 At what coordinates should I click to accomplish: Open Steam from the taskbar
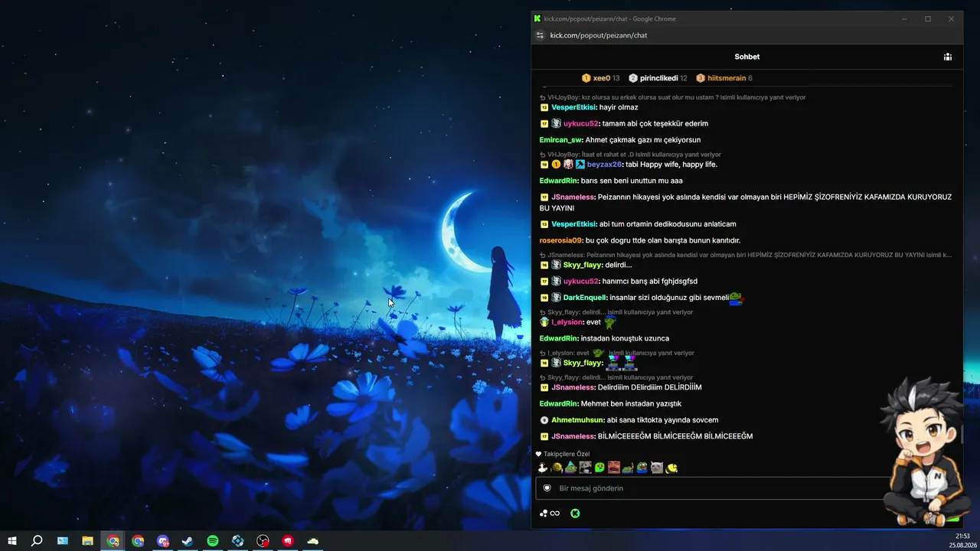tap(188, 541)
